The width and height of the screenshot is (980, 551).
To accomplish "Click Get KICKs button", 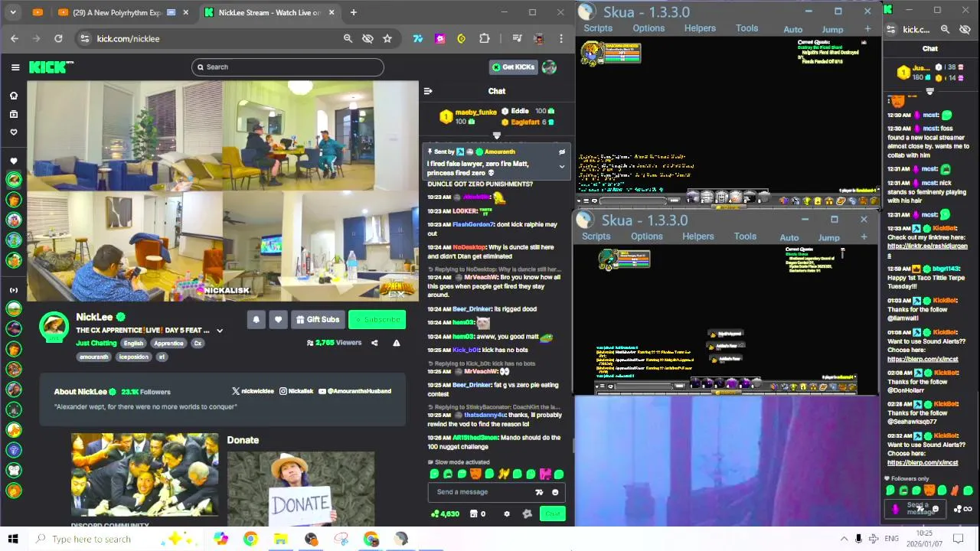I will [513, 67].
